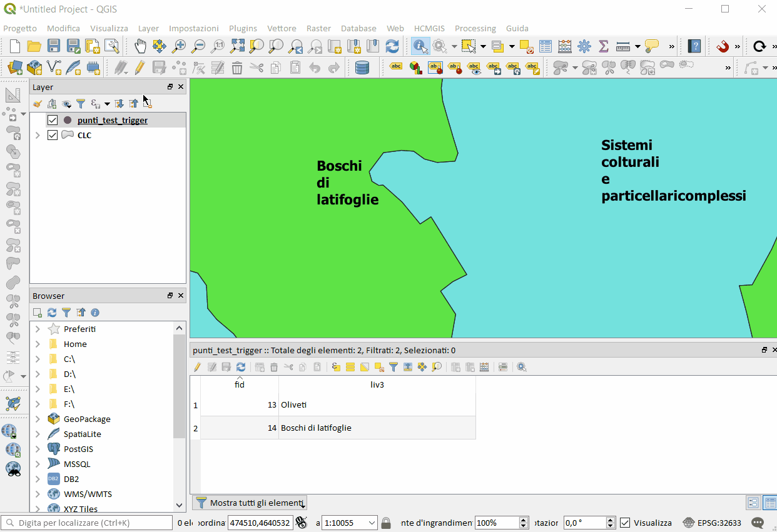Click the Zoom Full extent icon
This screenshot has height=532, width=777.
coord(237,46)
